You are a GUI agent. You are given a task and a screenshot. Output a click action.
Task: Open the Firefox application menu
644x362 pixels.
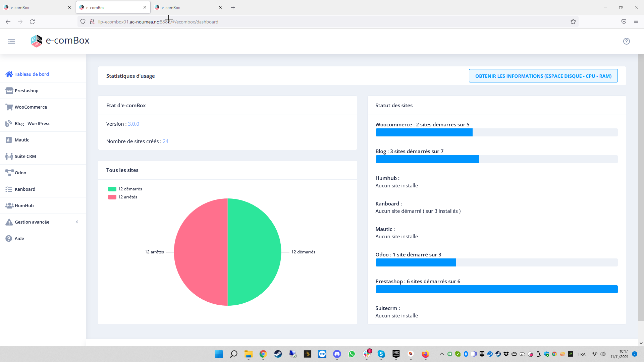[x=636, y=21]
